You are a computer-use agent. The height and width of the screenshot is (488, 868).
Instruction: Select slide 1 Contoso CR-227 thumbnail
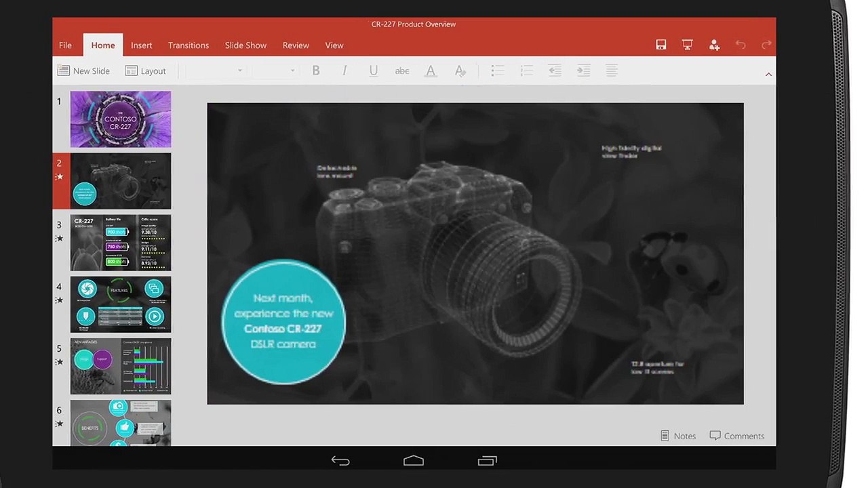click(x=121, y=119)
